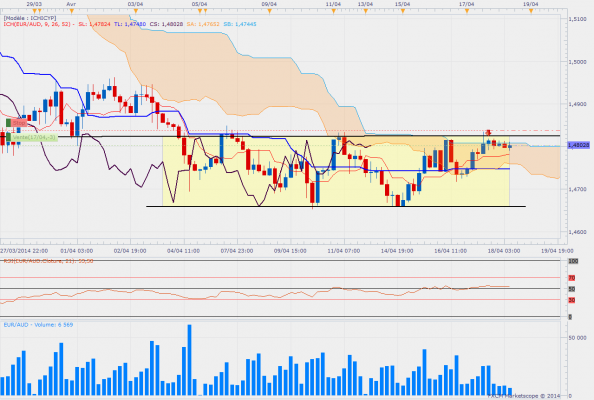Click the orange event marker under 19/04
594x400 pixels.
pyautogui.click(x=531, y=11)
